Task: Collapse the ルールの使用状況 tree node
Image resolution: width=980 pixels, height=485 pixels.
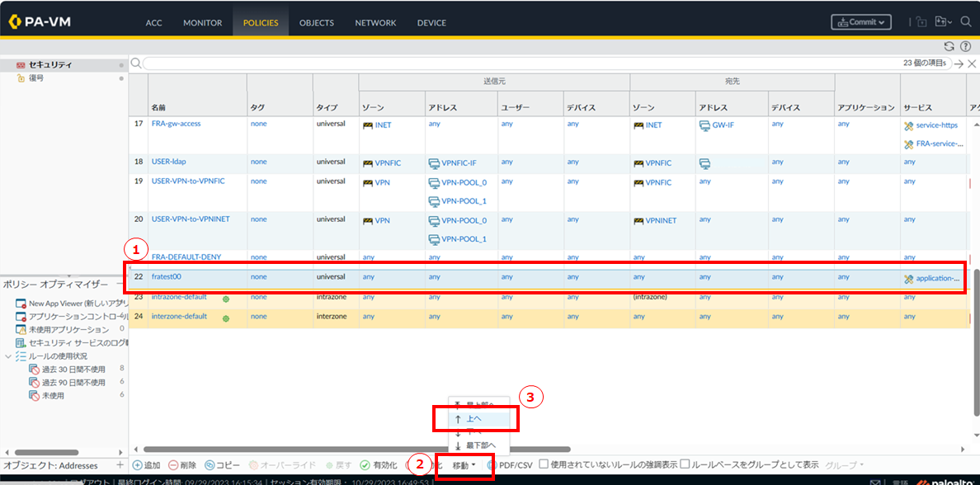Action: click(x=9, y=356)
